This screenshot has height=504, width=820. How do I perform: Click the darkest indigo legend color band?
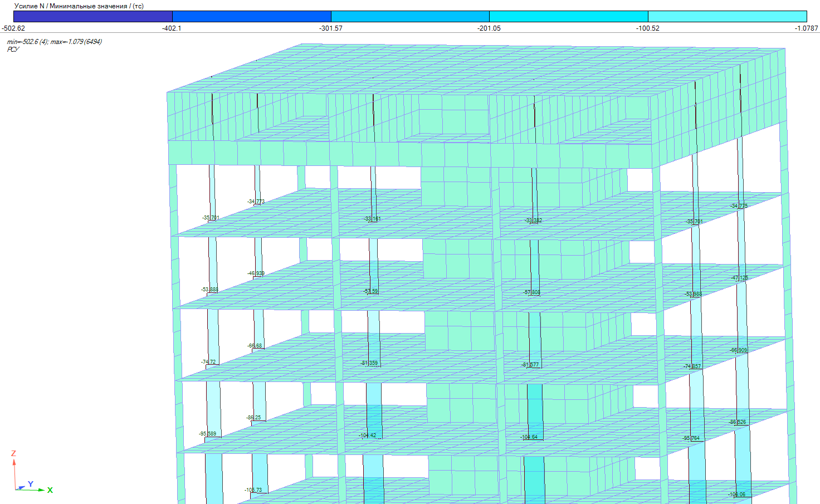point(93,17)
